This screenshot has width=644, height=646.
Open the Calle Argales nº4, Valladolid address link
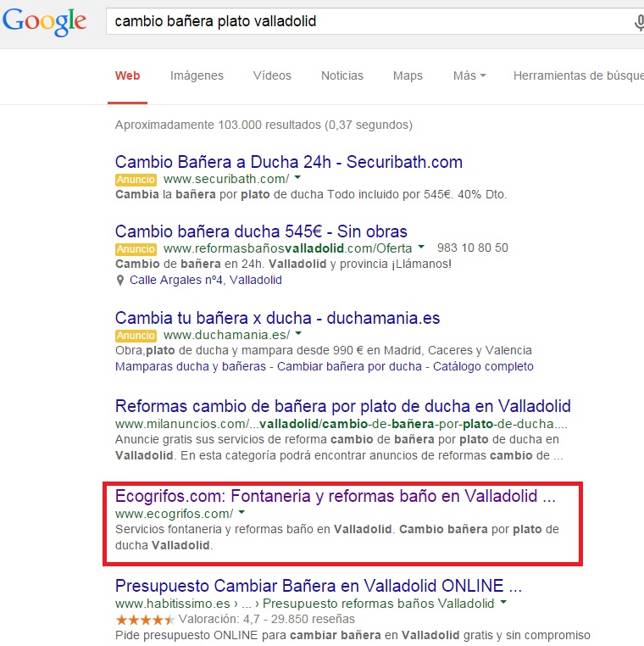click(x=206, y=281)
